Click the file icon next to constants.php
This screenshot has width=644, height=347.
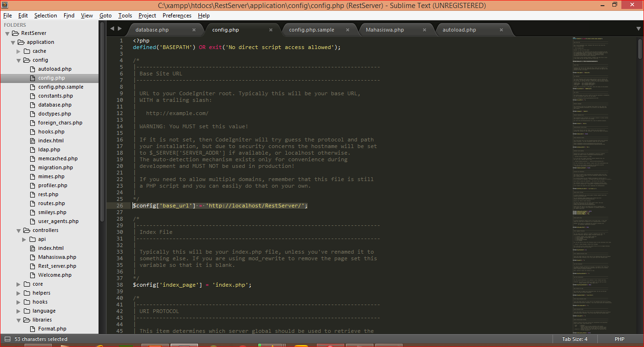[33, 96]
